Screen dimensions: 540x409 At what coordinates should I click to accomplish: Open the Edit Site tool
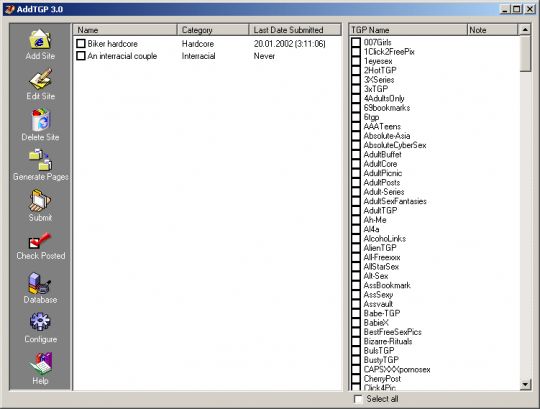coord(40,79)
